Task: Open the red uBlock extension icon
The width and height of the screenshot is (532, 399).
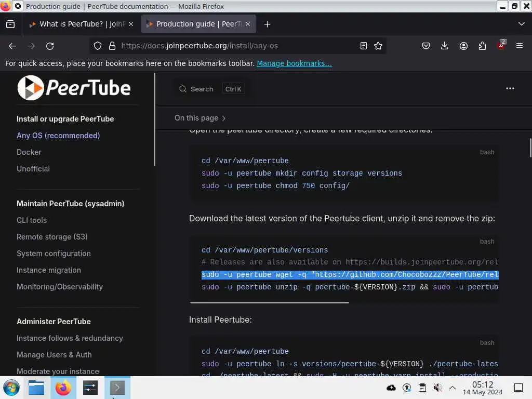Action: pyautogui.click(x=501, y=45)
